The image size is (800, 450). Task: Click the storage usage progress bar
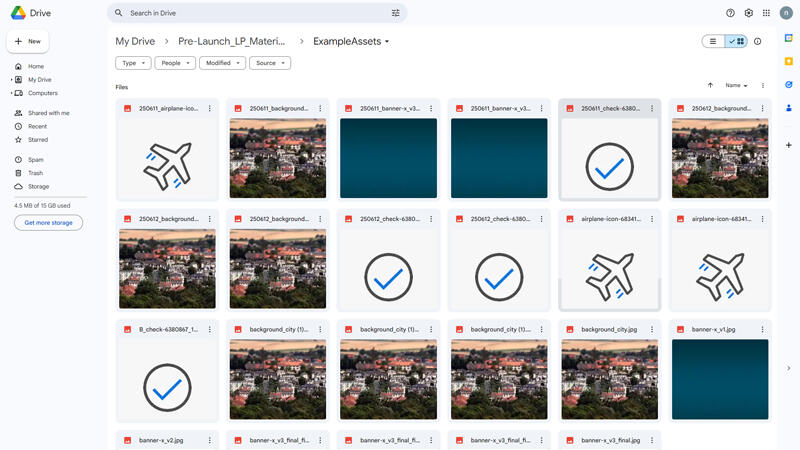pos(51,197)
